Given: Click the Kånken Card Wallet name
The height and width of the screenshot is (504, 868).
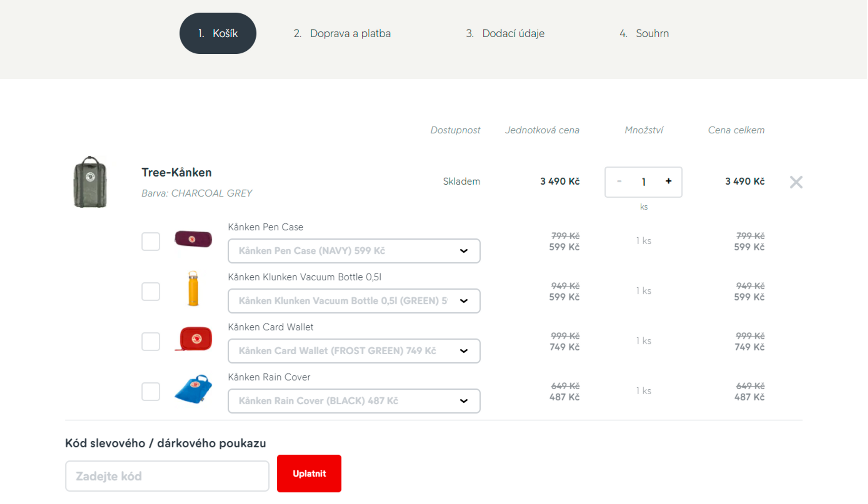Looking at the screenshot, I should (271, 327).
